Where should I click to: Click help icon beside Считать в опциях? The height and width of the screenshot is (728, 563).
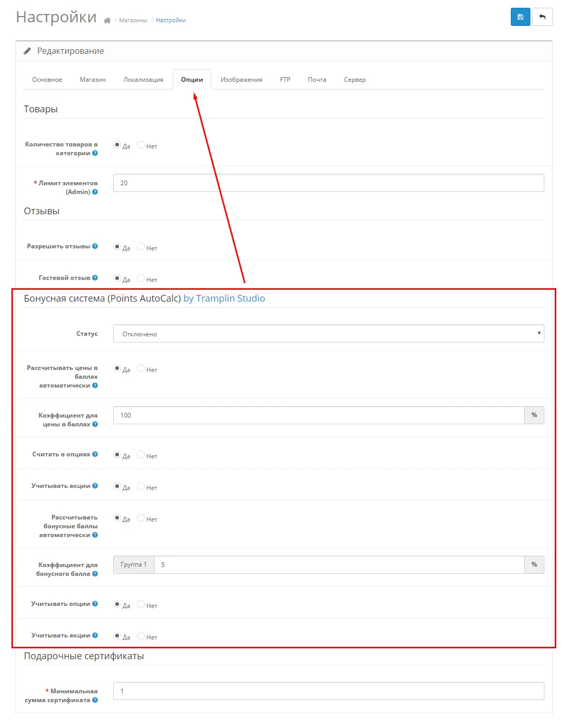click(x=95, y=454)
